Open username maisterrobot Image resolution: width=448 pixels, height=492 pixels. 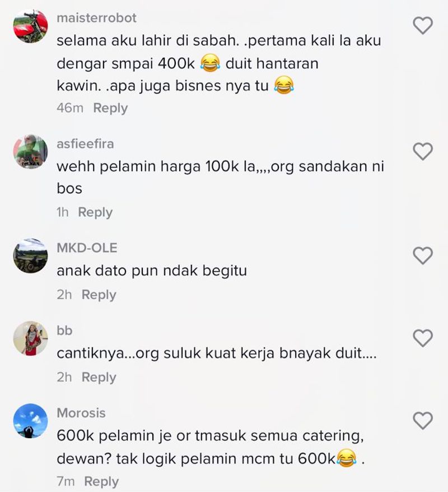click(x=96, y=18)
